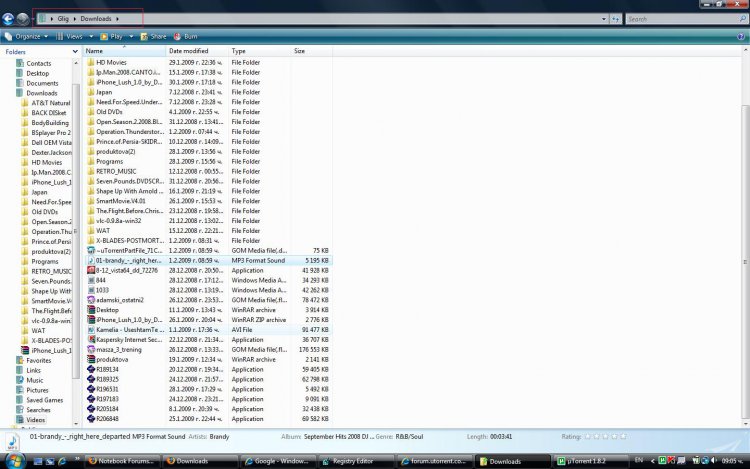
Task: Sort by the Type column header
Action: click(259, 51)
